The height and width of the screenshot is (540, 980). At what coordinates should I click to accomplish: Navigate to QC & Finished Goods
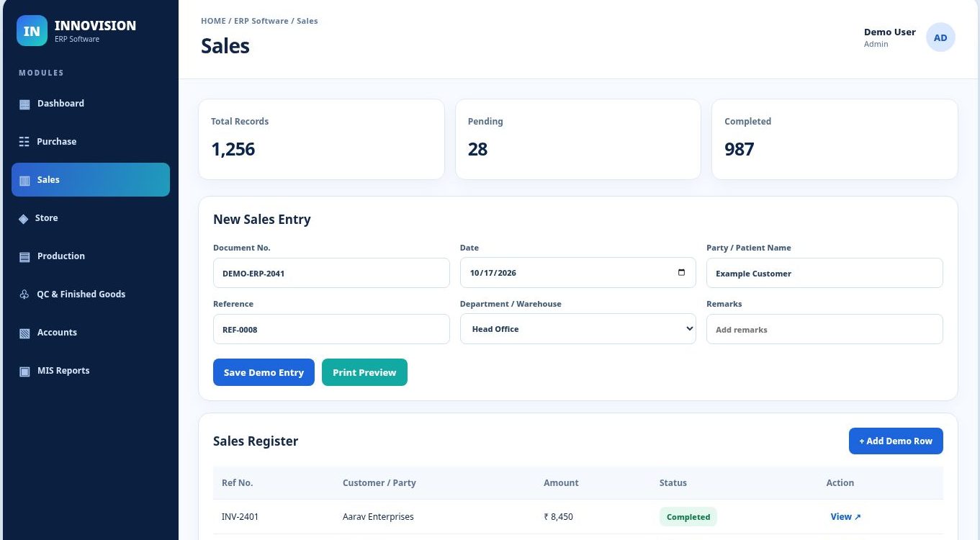[91, 294]
